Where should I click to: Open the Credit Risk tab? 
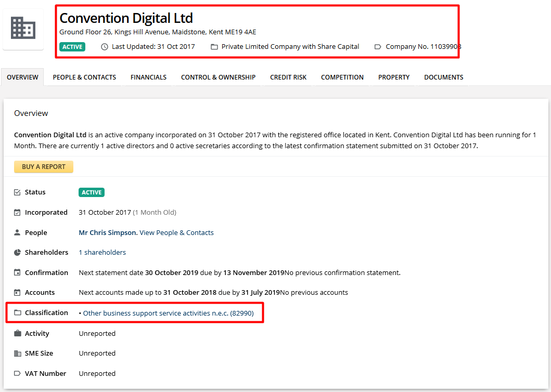tap(288, 77)
